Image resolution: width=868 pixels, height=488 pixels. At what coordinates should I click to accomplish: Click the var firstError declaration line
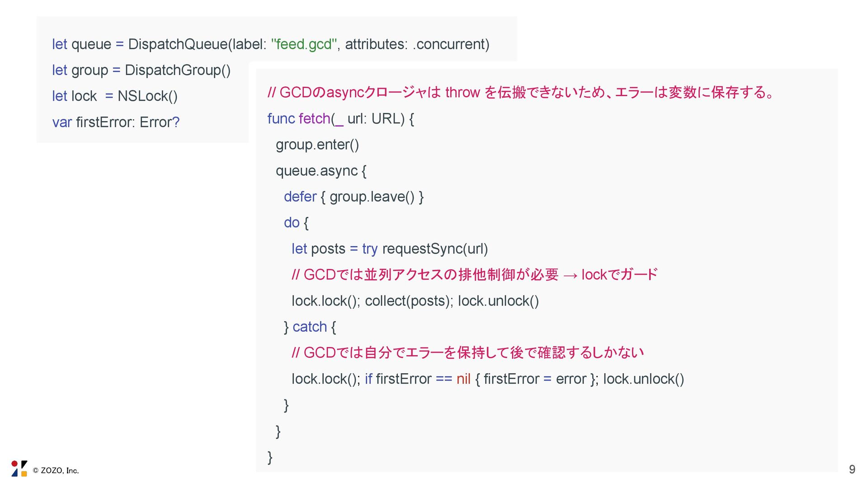116,122
